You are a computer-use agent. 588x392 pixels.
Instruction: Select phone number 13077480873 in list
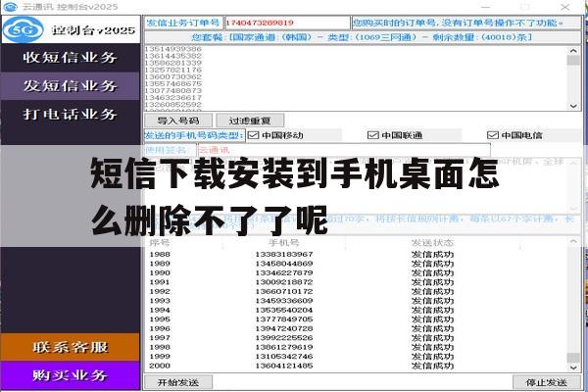[172, 90]
